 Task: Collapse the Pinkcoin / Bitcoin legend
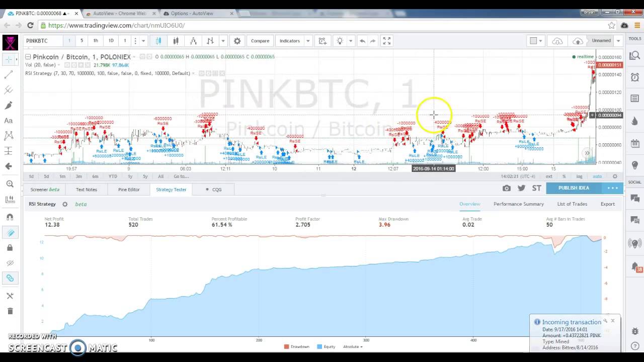click(x=28, y=57)
